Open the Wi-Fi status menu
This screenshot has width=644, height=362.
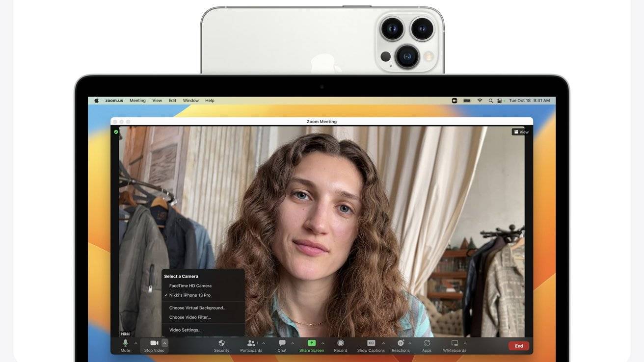[480, 101]
